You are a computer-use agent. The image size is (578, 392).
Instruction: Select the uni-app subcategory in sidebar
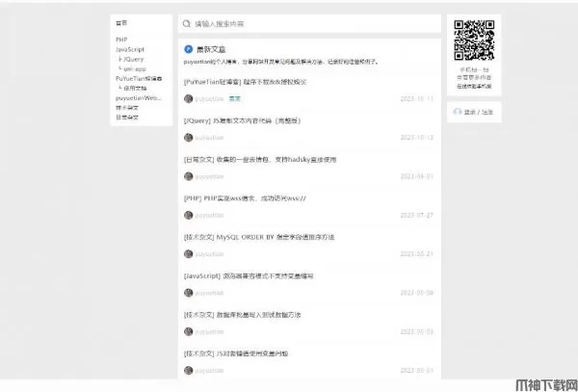point(135,69)
